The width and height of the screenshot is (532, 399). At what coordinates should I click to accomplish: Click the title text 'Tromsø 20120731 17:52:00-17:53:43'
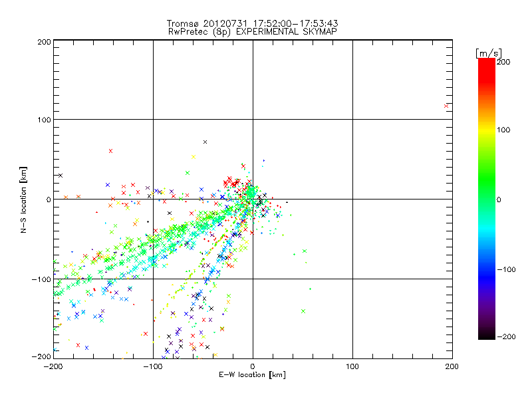pos(253,23)
